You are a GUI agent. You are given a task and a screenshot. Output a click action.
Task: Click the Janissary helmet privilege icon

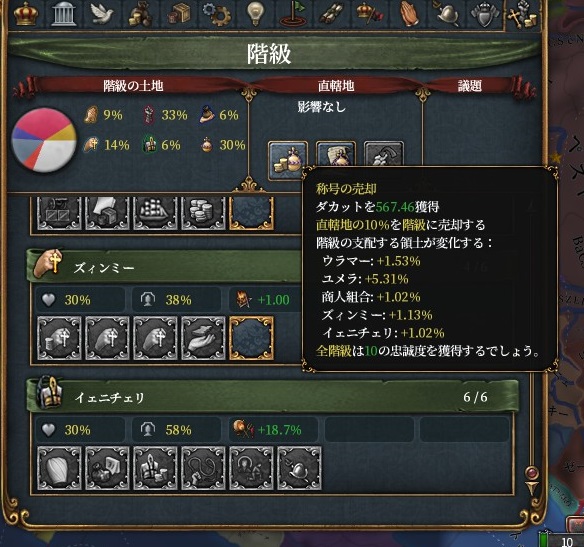point(299,468)
